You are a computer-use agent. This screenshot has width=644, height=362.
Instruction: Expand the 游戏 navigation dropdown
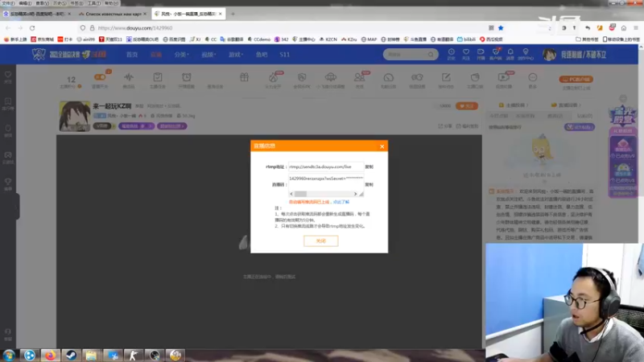(x=236, y=55)
